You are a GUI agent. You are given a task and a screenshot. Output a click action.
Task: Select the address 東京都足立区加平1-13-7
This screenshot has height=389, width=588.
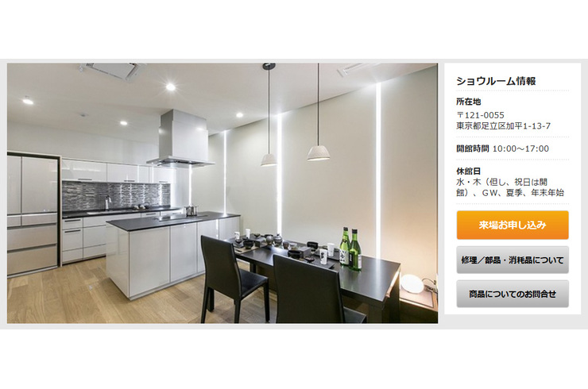[x=503, y=126]
